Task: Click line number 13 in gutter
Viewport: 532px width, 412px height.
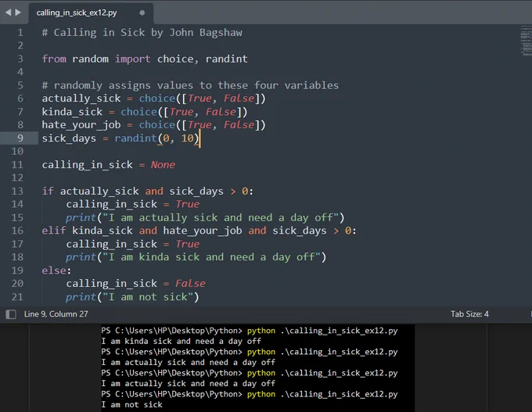Action: [x=17, y=191]
